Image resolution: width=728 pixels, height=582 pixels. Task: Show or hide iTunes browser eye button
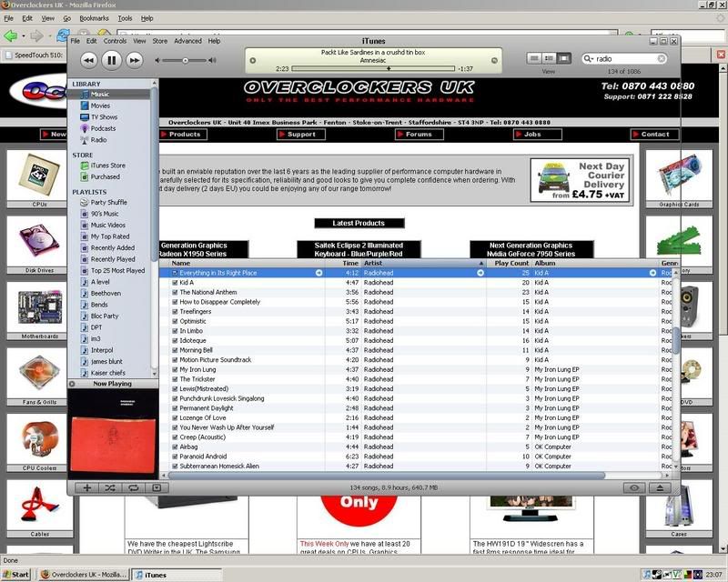click(634, 487)
